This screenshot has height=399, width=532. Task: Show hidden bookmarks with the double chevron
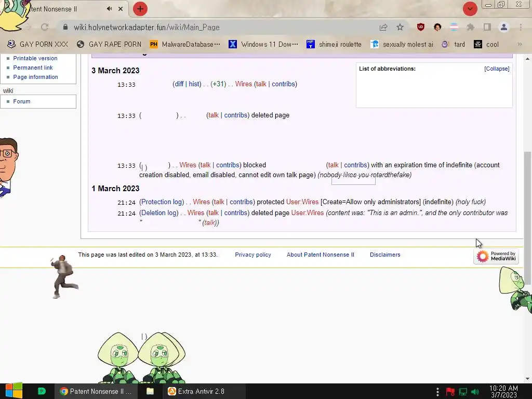pos(520,44)
